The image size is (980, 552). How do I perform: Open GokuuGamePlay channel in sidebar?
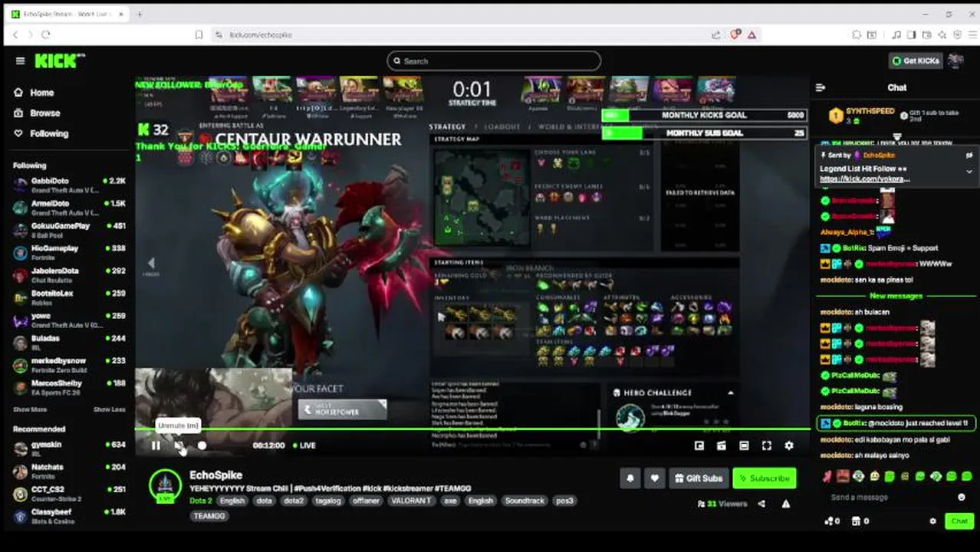tap(69, 230)
